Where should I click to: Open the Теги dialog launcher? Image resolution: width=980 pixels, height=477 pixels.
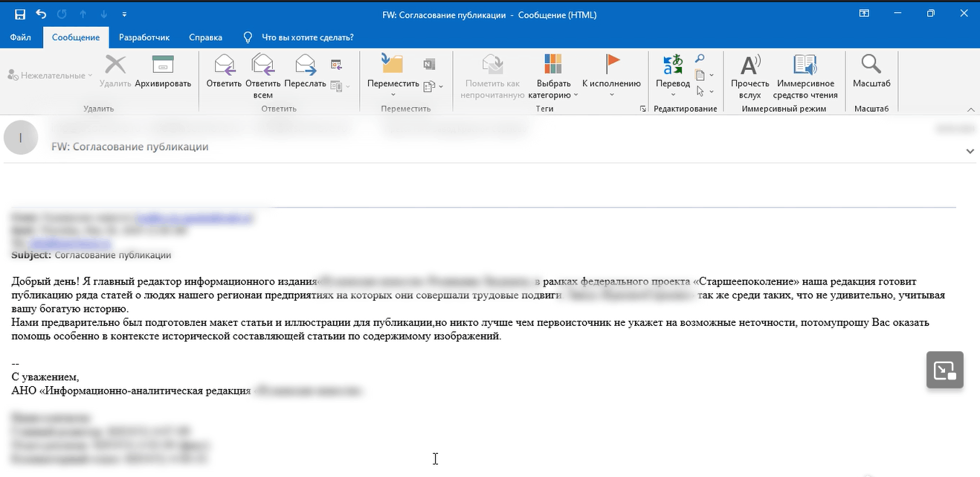click(642, 109)
